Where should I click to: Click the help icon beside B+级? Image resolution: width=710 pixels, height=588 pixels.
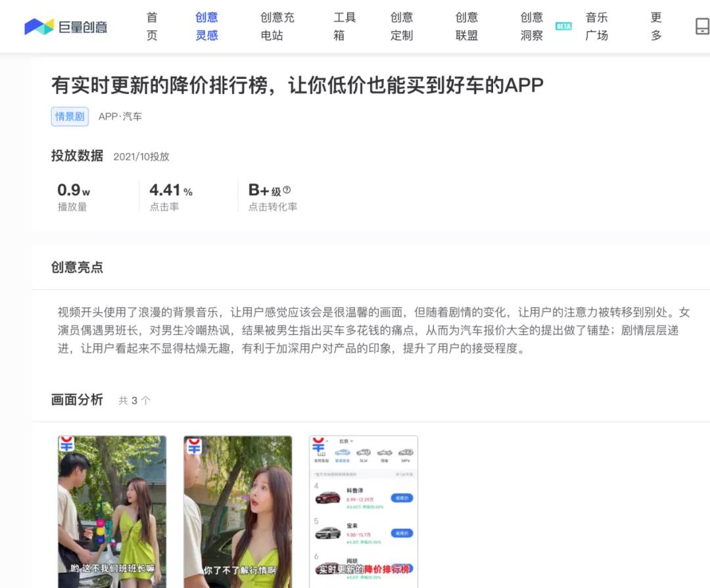(287, 191)
